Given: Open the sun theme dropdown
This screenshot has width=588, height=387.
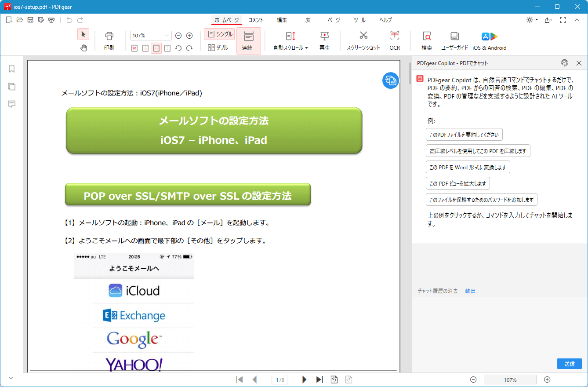Looking at the screenshot, I should (x=532, y=20).
